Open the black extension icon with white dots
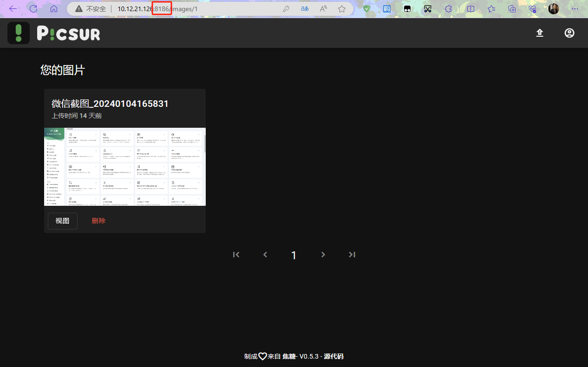The height and width of the screenshot is (367, 588). [407, 9]
